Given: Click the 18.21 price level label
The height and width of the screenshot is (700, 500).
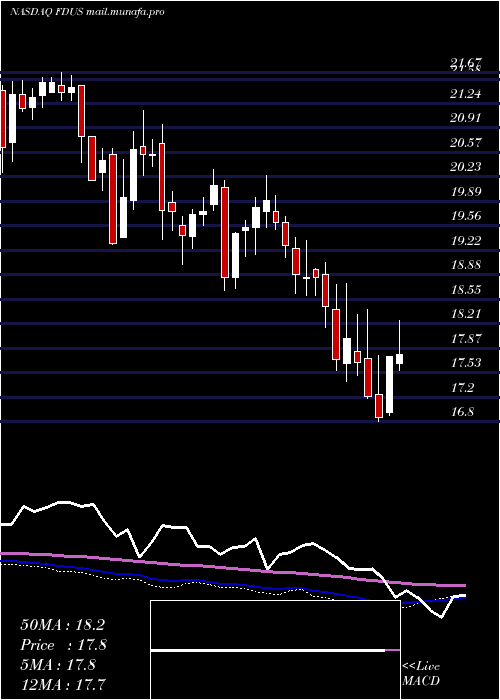Looking at the screenshot, I should point(466,314).
